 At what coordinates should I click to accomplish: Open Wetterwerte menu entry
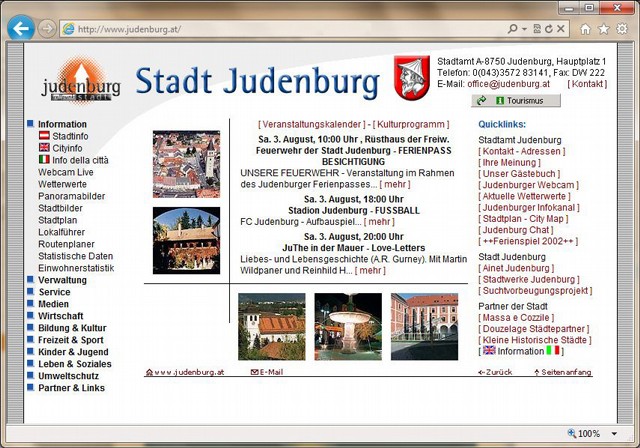[62, 184]
